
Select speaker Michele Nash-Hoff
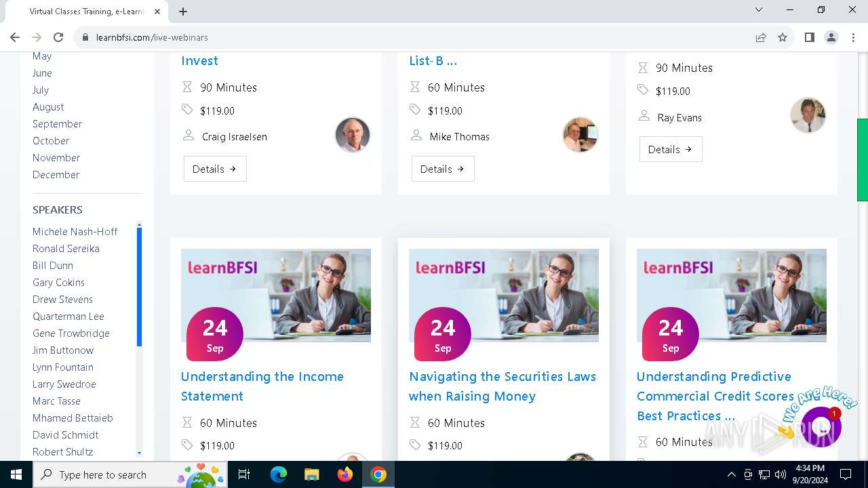point(75,232)
